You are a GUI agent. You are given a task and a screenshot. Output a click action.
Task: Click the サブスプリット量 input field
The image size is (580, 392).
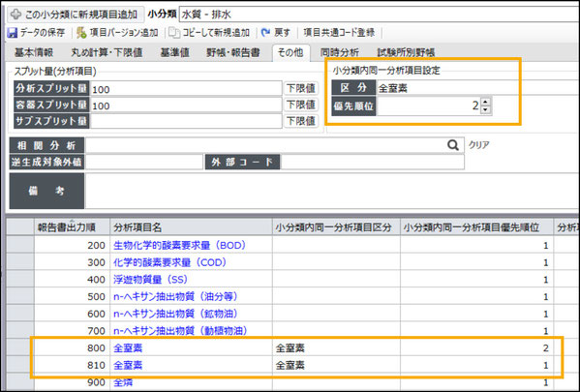186,121
